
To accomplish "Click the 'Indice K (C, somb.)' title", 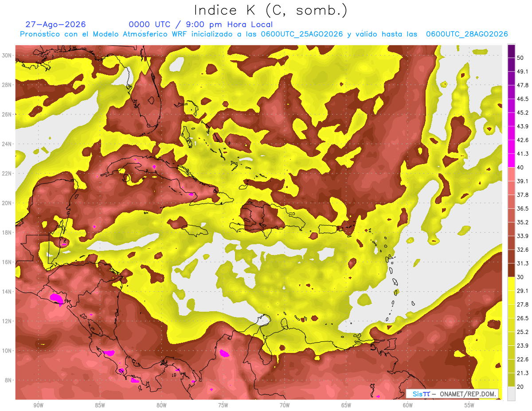I will coord(271,10).
